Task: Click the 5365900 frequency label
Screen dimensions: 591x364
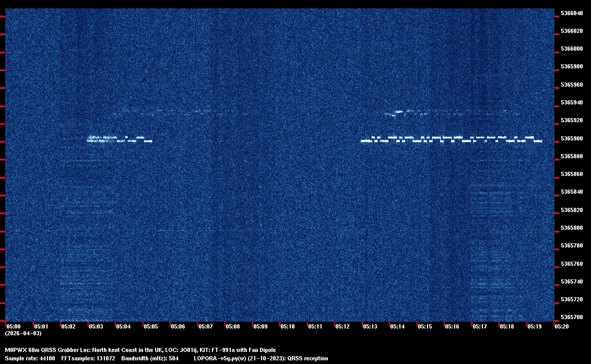Action: point(571,138)
